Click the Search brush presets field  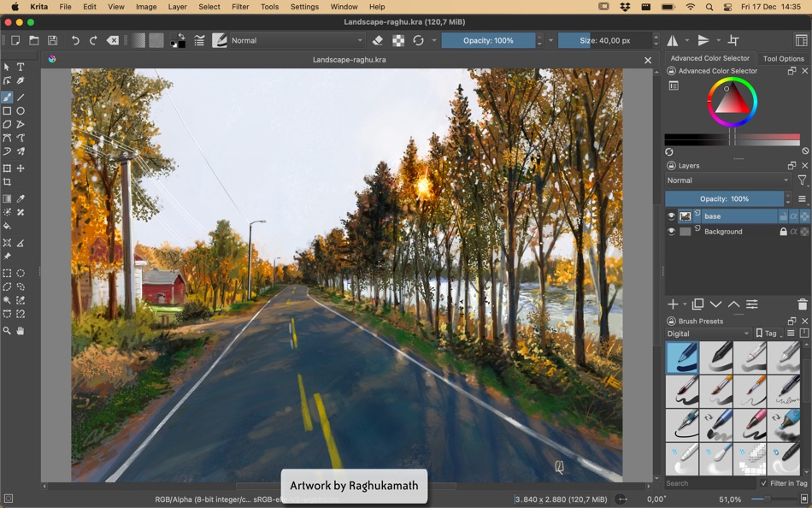point(710,483)
